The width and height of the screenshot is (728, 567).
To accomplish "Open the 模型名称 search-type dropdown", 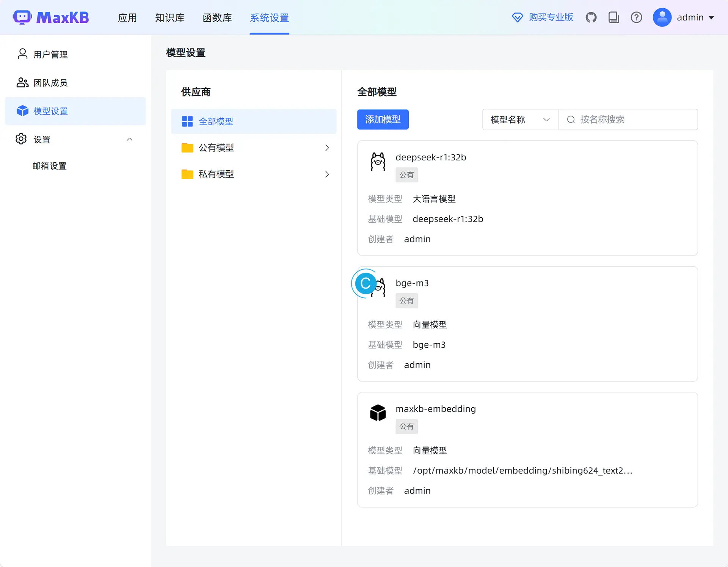I will [520, 119].
